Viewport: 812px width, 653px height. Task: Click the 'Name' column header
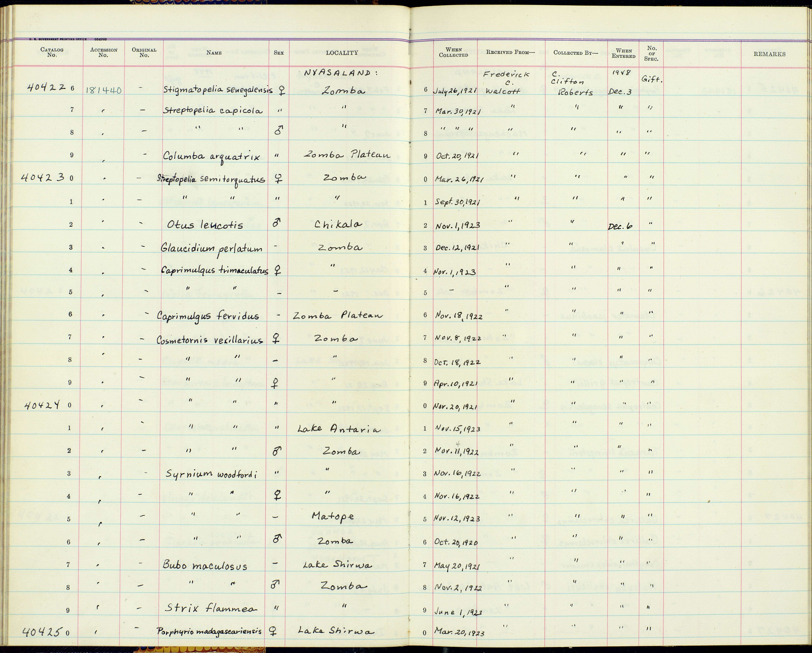point(214,53)
